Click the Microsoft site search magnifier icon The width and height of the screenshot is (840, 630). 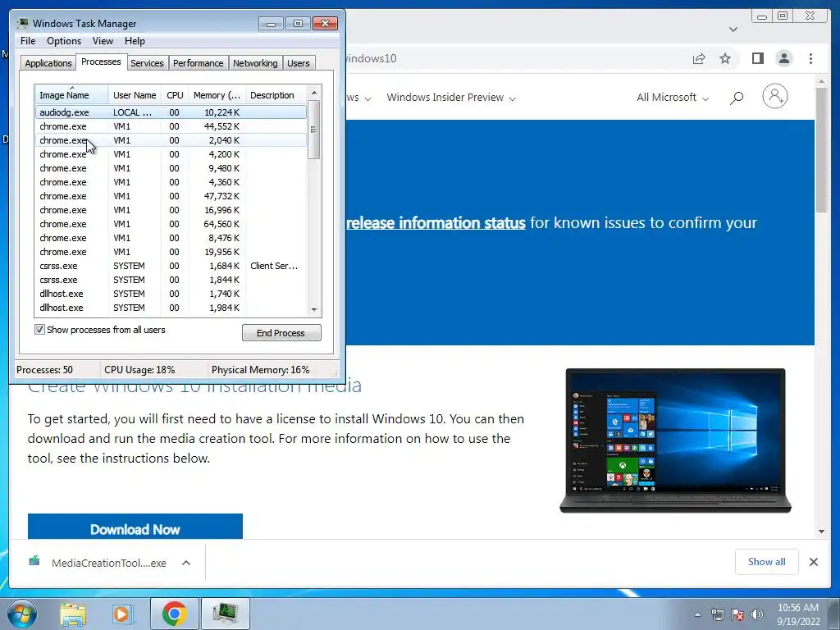[737, 98]
